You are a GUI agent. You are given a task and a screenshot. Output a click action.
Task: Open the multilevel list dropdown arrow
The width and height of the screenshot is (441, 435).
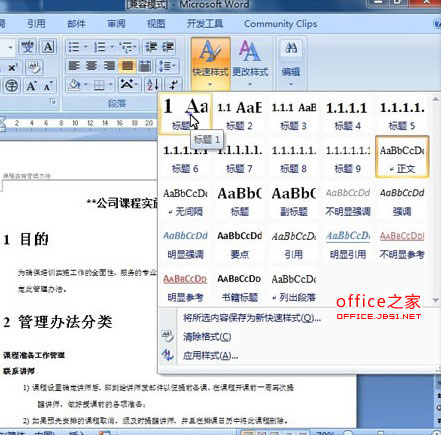coord(136,47)
